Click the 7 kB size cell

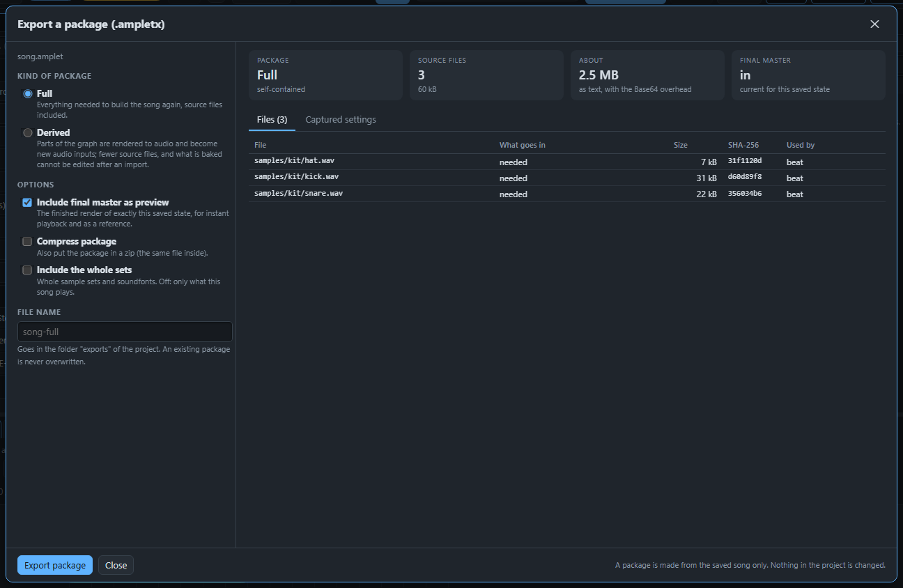coord(709,162)
